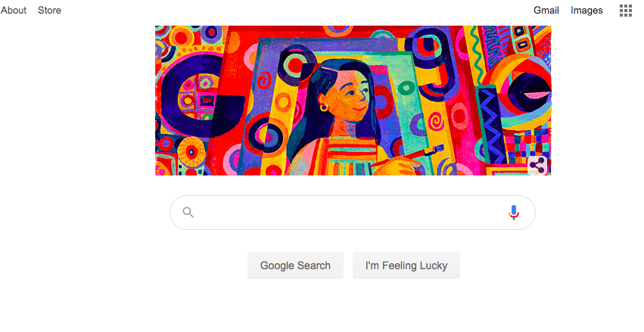
Task: Click the woman's gold earring in the doodle
Action: [324, 108]
